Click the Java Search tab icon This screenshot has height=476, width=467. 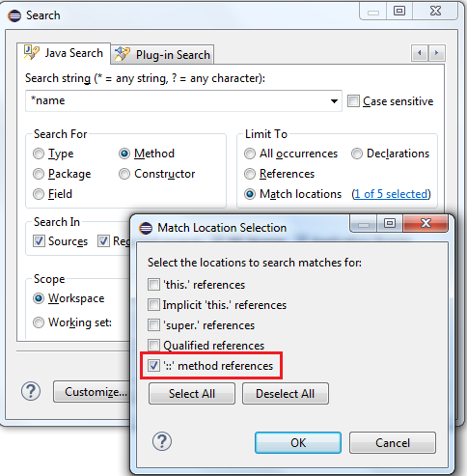31,52
